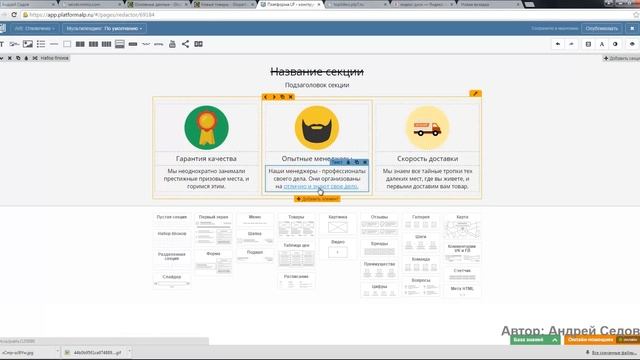Choose the two-column layout icon
Image resolution: width=640 pixels, height=360 pixels.
click(80, 44)
